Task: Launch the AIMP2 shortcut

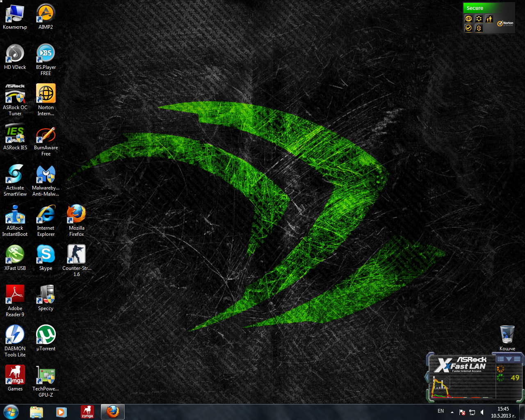Action: tap(46, 17)
